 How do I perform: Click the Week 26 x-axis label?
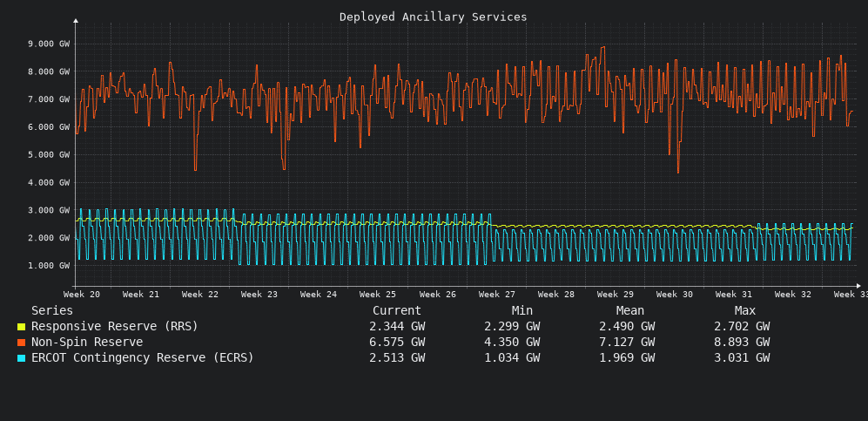coord(437,294)
